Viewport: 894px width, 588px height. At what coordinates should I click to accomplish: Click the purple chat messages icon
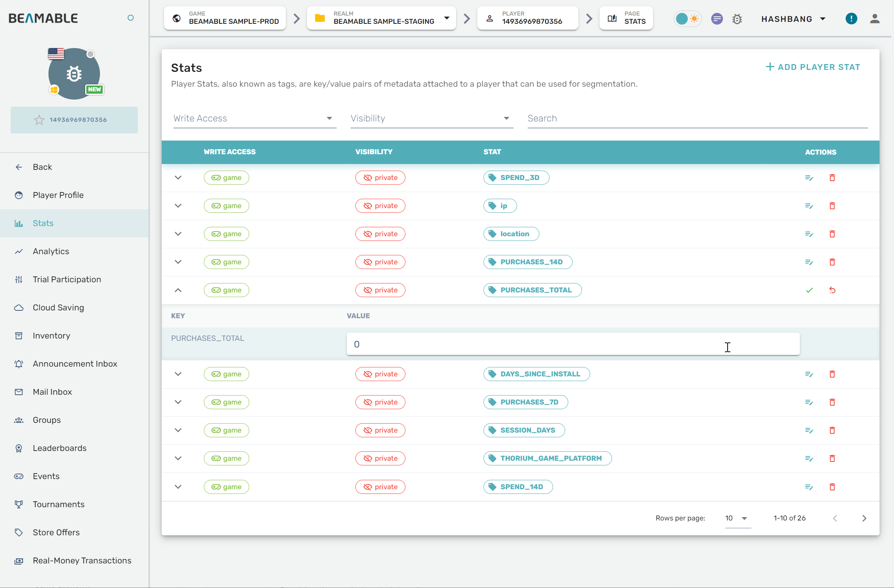tap(717, 19)
